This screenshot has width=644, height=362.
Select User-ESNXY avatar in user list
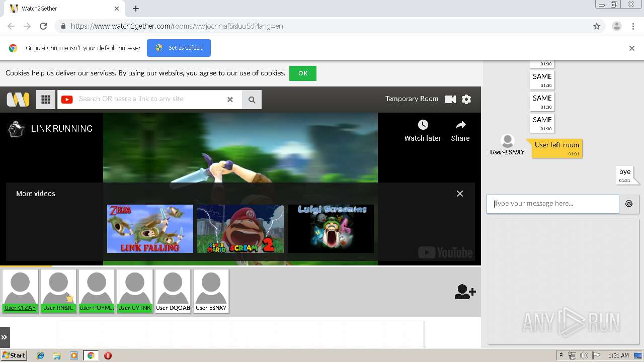coord(211,292)
